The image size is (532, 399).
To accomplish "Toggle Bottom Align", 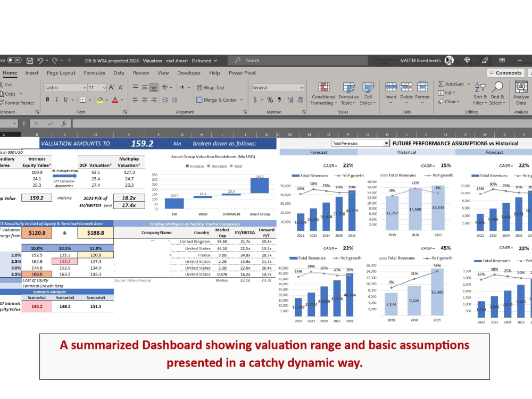I will [154, 88].
